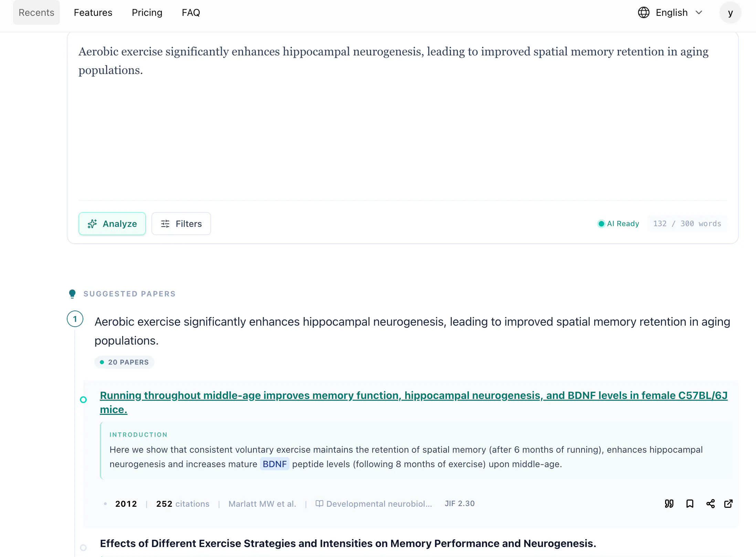Open the user avatar 'y' menu
The image size is (756, 557).
pyautogui.click(x=730, y=13)
